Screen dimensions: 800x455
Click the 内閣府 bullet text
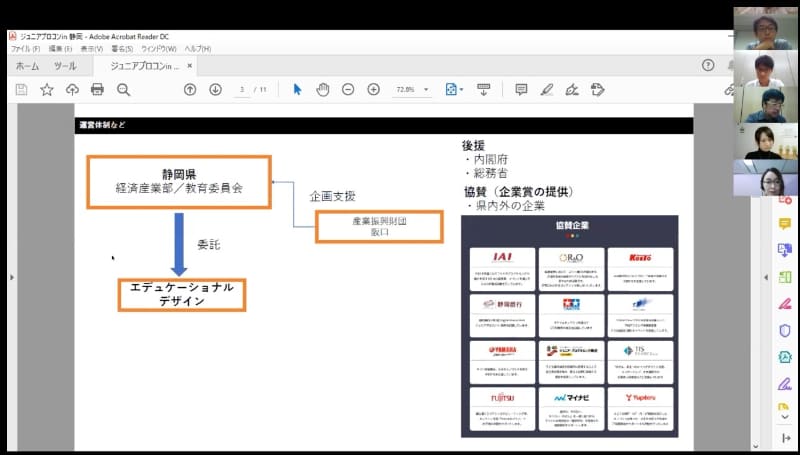click(491, 160)
